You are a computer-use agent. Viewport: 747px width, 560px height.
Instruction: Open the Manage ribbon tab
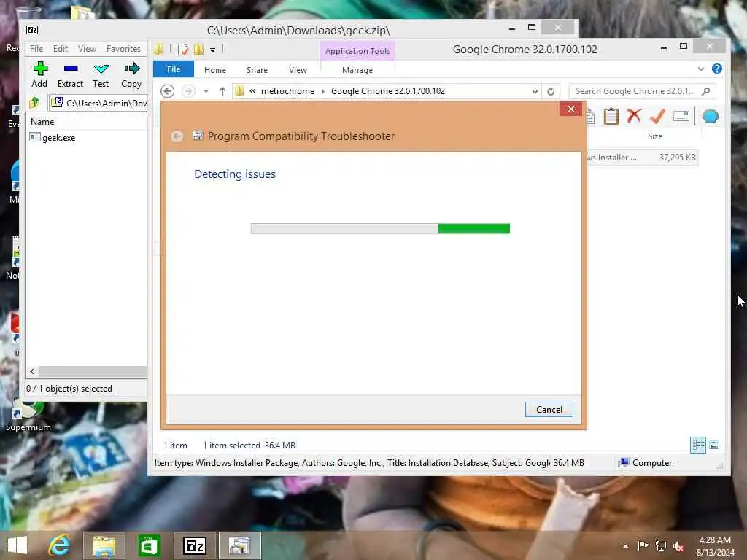[x=357, y=70]
